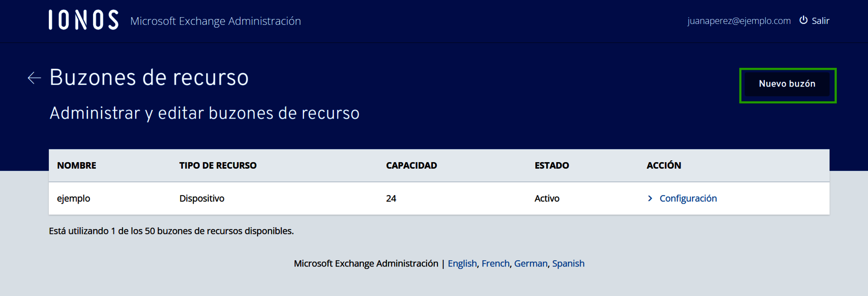Select the ejemplo mailbox name cell
This screenshot has height=296, width=868.
tap(73, 198)
